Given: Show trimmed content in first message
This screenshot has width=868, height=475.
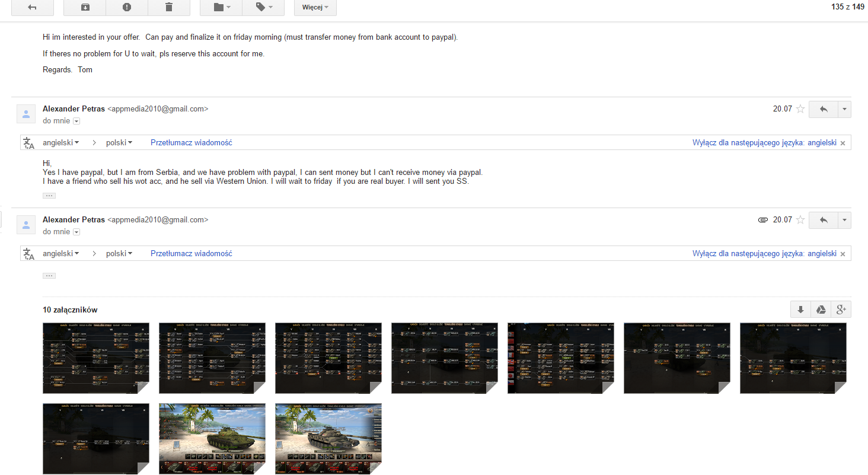Looking at the screenshot, I should [49, 195].
